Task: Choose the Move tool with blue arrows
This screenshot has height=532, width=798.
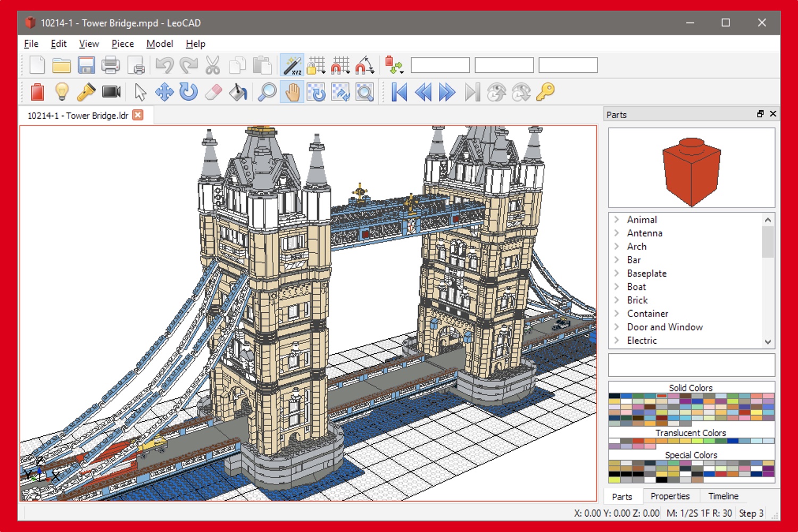Action: click(164, 92)
